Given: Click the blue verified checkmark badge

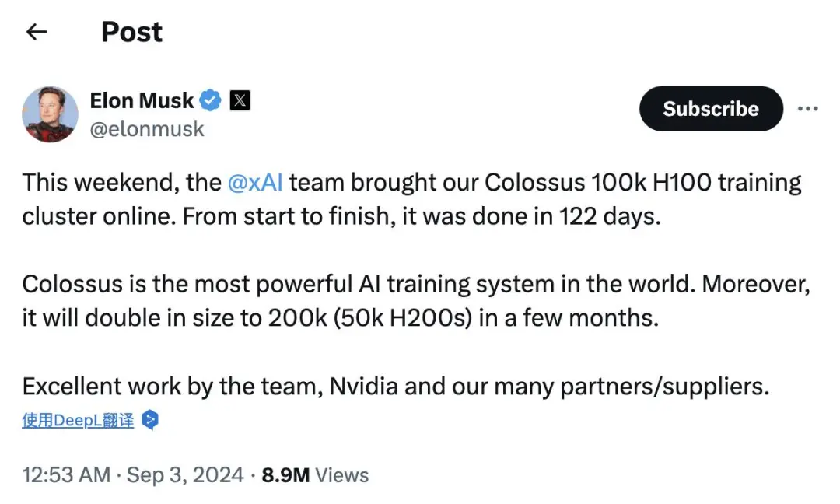Looking at the screenshot, I should coord(210,100).
